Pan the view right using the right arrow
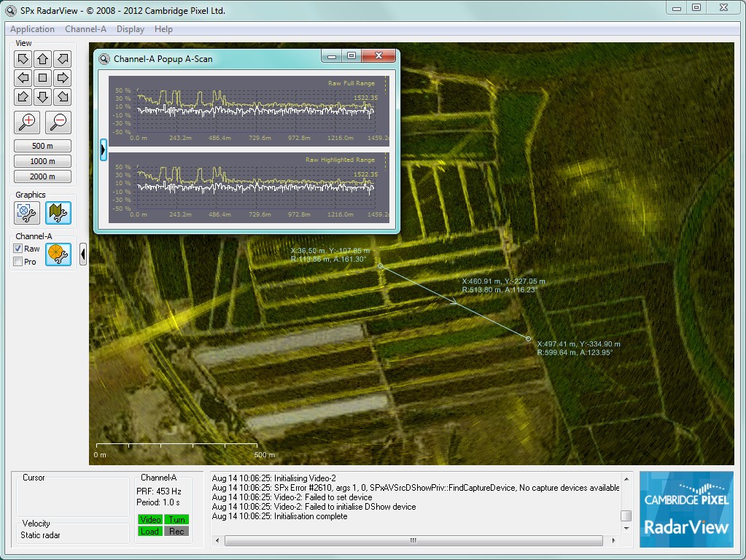 pos(61,78)
